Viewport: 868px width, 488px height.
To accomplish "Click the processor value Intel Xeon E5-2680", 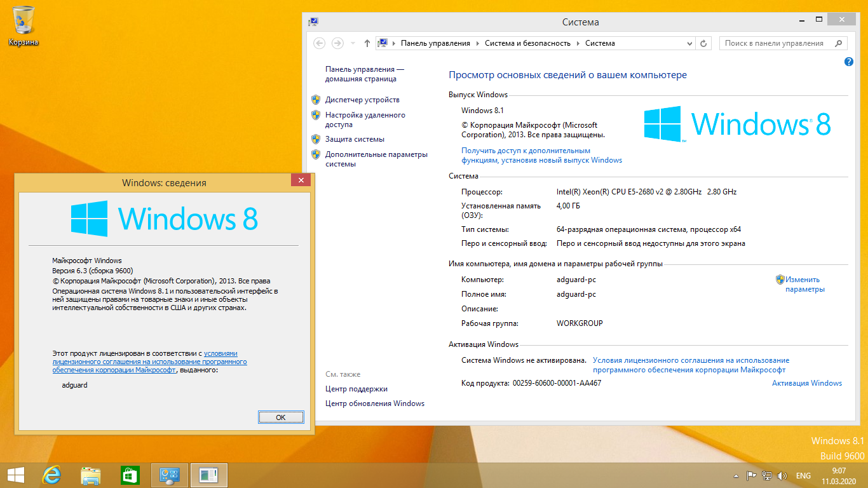I will (646, 192).
